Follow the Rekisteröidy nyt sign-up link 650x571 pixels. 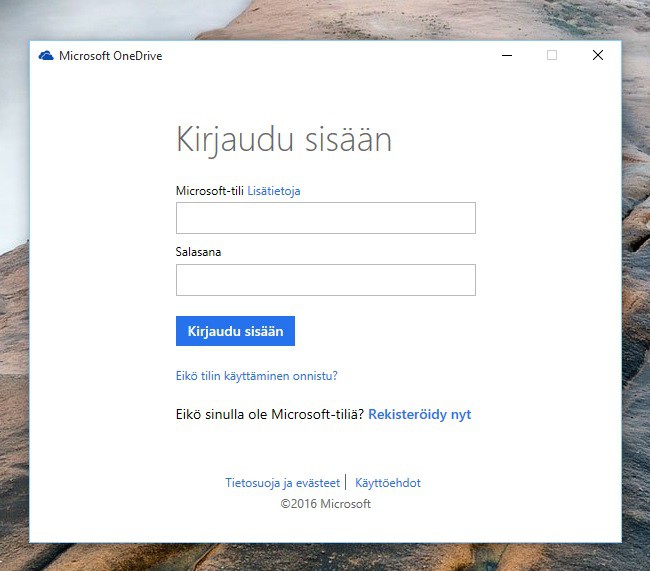[419, 414]
